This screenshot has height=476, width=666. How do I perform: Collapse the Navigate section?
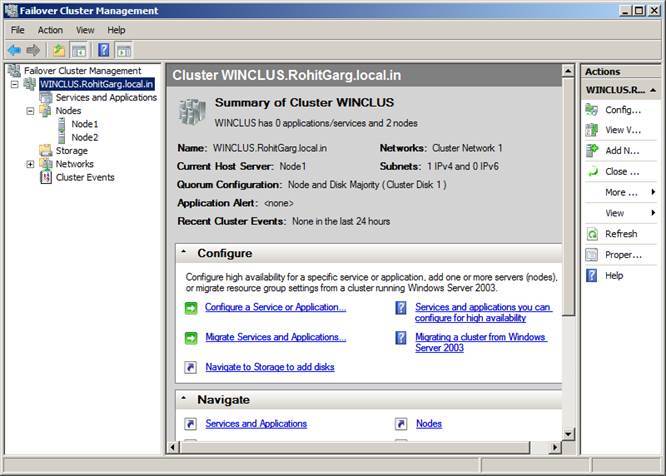[184, 398]
